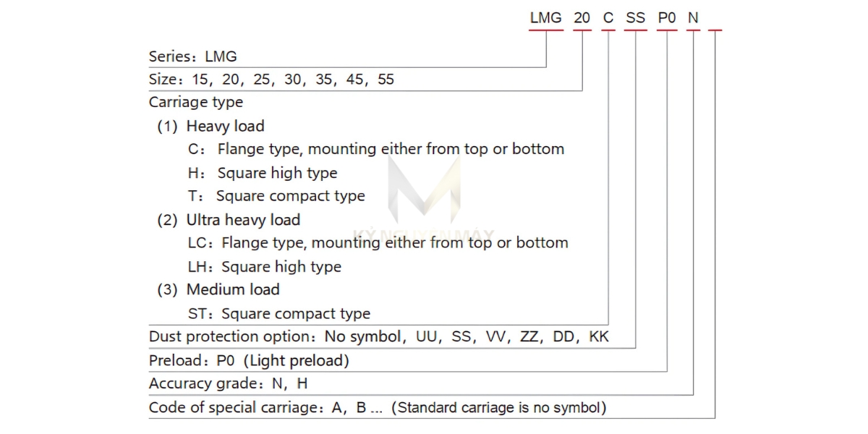Click the Dust protection option line
868x434 pixels.
tap(379, 336)
